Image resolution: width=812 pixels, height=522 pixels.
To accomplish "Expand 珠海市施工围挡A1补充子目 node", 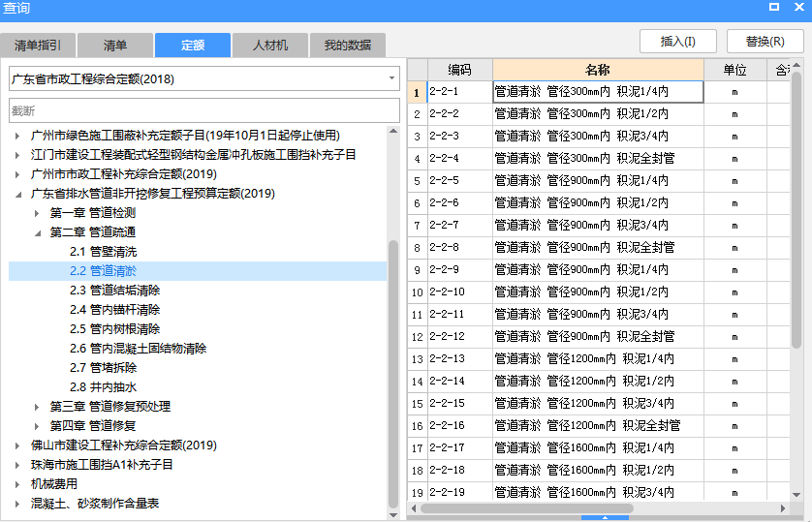I will click(x=17, y=465).
